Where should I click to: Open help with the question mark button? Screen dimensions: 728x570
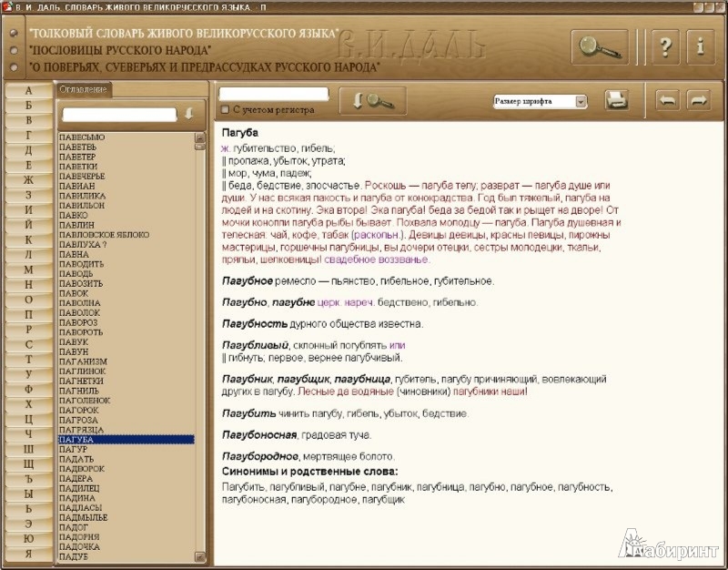pos(664,46)
